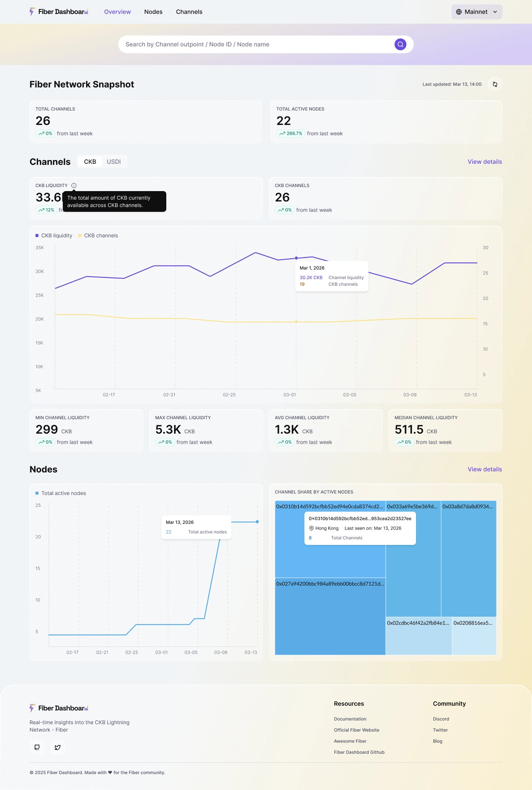
Task: Click the Fiber Dashboard logo in header
Action: coord(59,12)
